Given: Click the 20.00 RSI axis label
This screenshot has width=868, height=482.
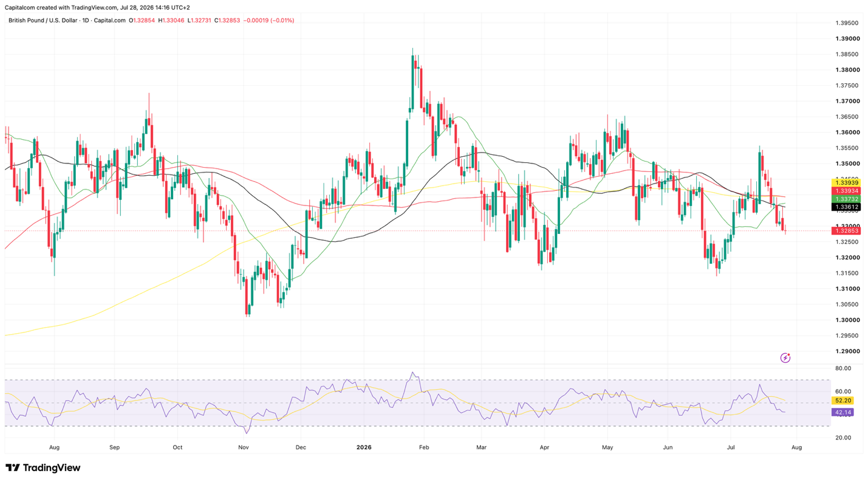Looking at the screenshot, I should pyautogui.click(x=843, y=438).
